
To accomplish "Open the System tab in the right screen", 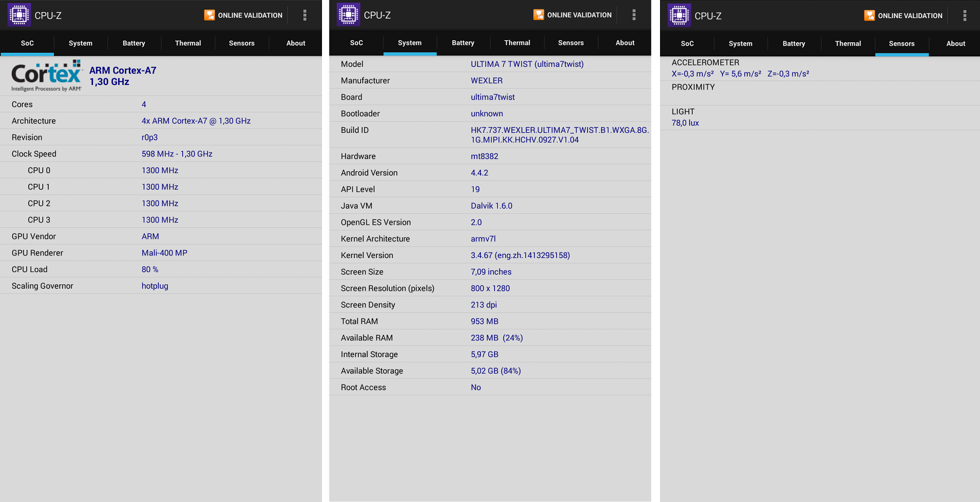I will [x=741, y=44].
